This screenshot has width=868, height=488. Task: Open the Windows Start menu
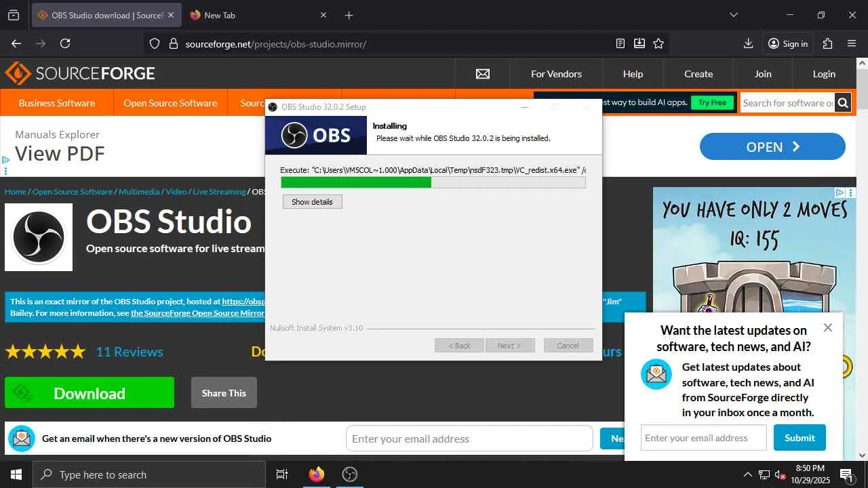point(16,474)
